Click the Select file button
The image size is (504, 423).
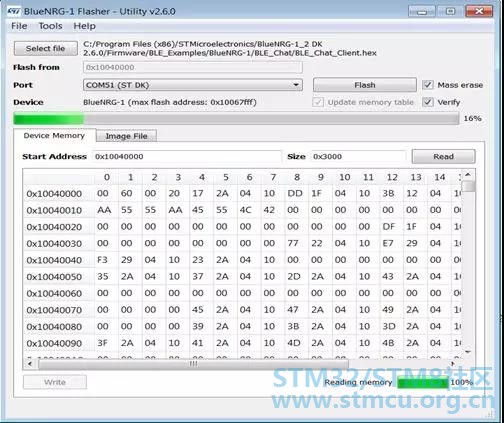[46, 48]
